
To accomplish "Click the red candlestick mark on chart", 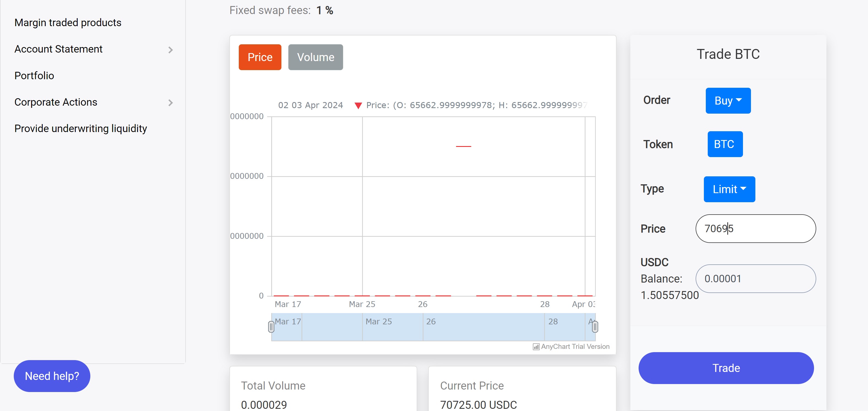I will [463, 146].
